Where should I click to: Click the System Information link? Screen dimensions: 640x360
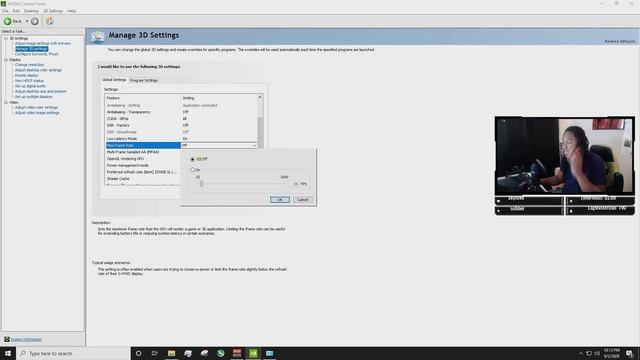coord(26,340)
